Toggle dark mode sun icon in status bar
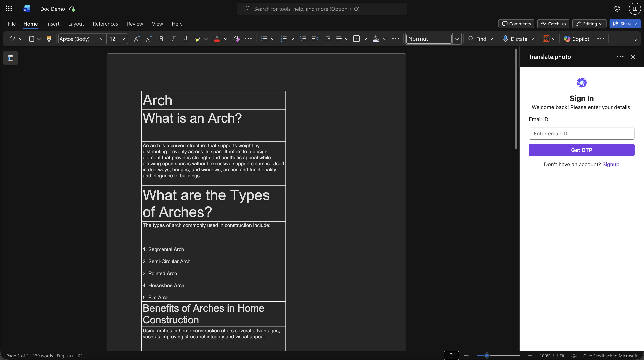Viewport: 644px width, 360px height. pyautogui.click(x=574, y=355)
